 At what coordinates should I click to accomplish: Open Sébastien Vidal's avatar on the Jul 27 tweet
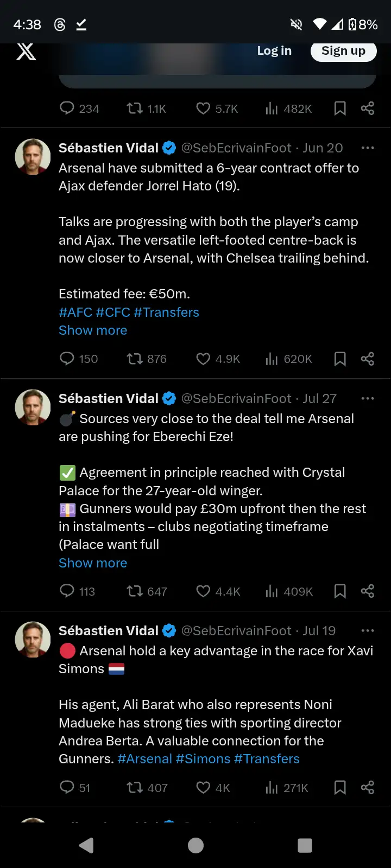[33, 407]
